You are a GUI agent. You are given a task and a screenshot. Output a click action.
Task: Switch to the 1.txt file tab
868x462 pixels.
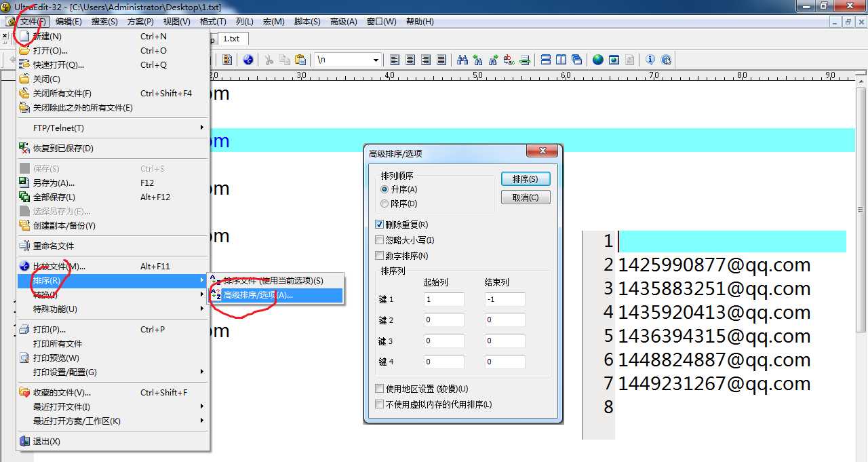[232, 39]
